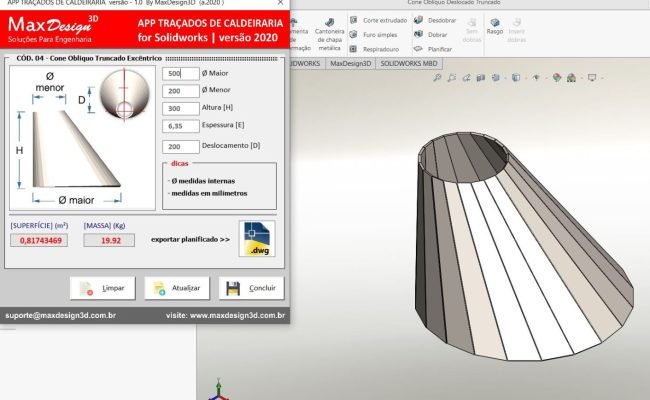Click the 'exportar planificado >>' label

coord(190,240)
